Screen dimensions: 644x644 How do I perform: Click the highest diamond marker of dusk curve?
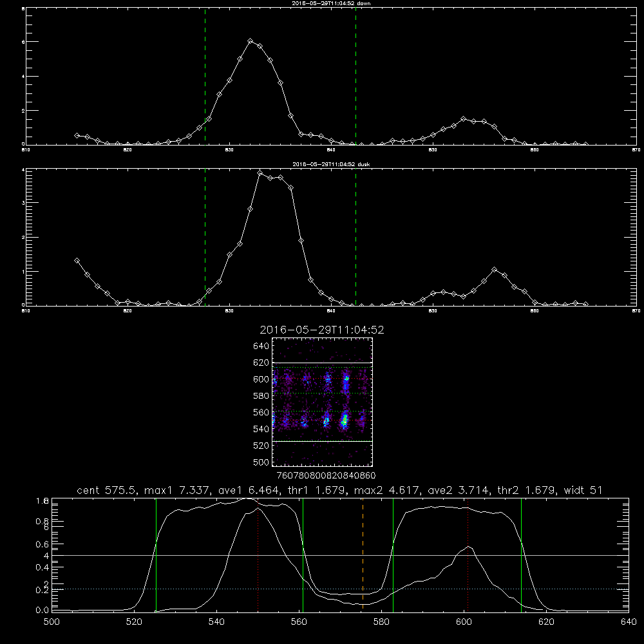tap(260, 173)
